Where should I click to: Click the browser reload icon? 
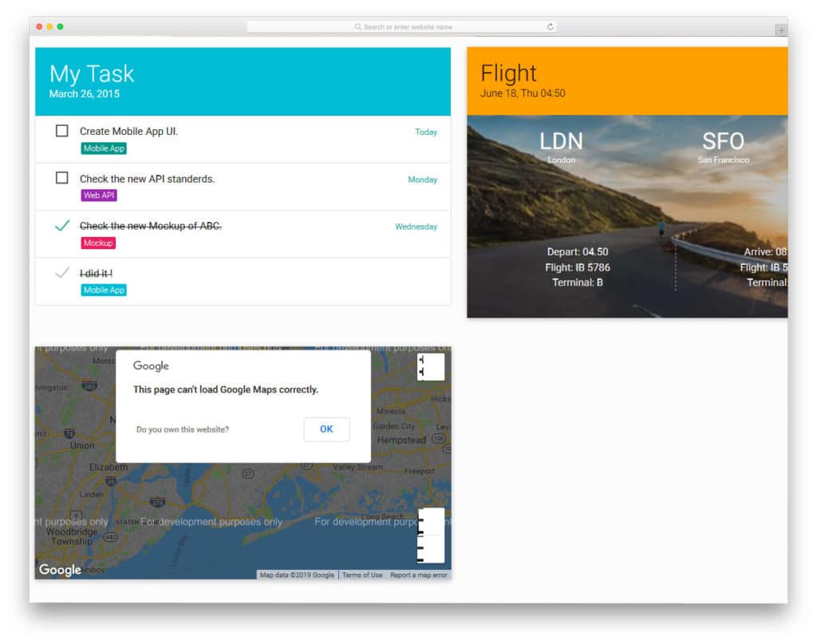[x=551, y=26]
